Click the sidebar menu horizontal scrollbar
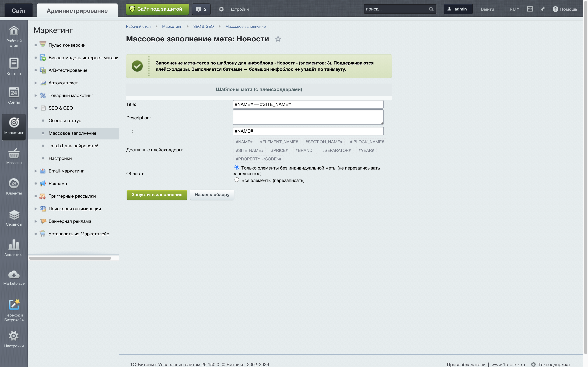 pyautogui.click(x=70, y=258)
